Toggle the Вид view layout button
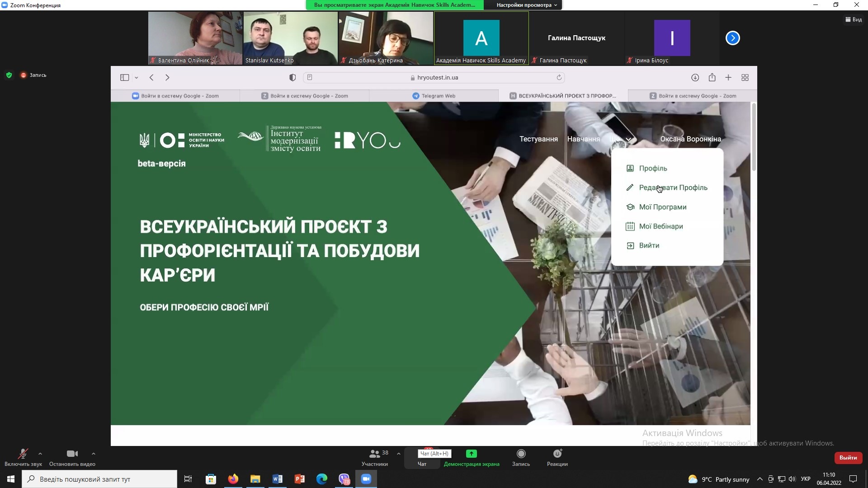This screenshot has width=868, height=488. pyautogui.click(x=853, y=19)
